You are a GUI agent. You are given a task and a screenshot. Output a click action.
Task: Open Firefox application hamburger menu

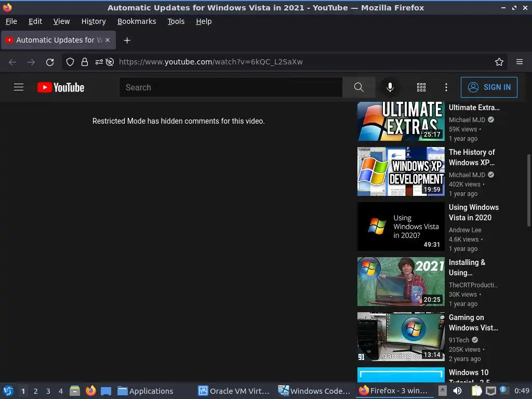519,62
